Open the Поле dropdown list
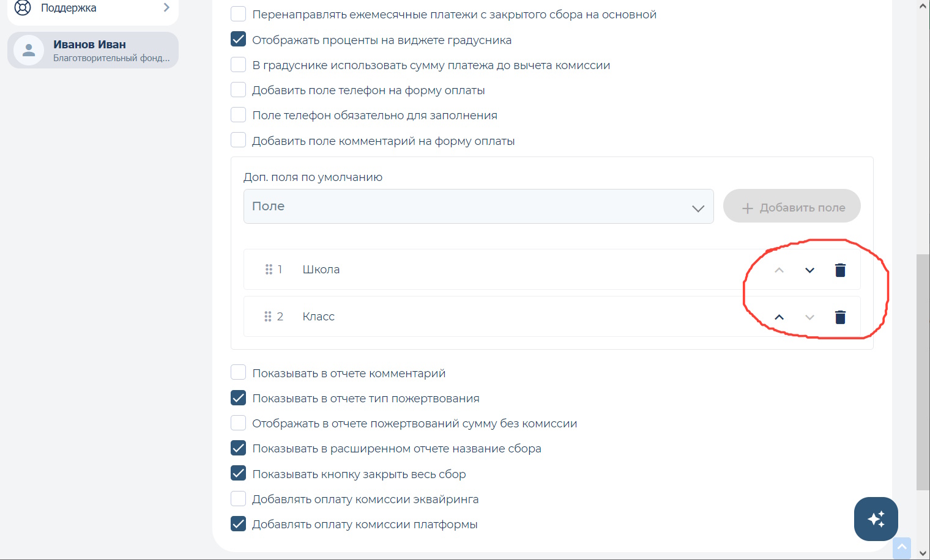 point(478,206)
